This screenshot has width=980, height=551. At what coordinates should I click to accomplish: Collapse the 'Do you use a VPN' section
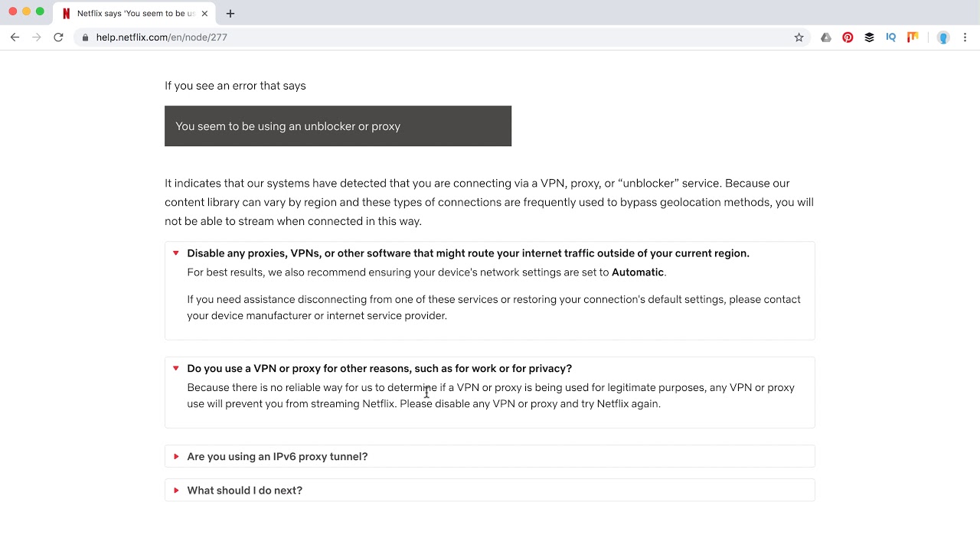379,369
